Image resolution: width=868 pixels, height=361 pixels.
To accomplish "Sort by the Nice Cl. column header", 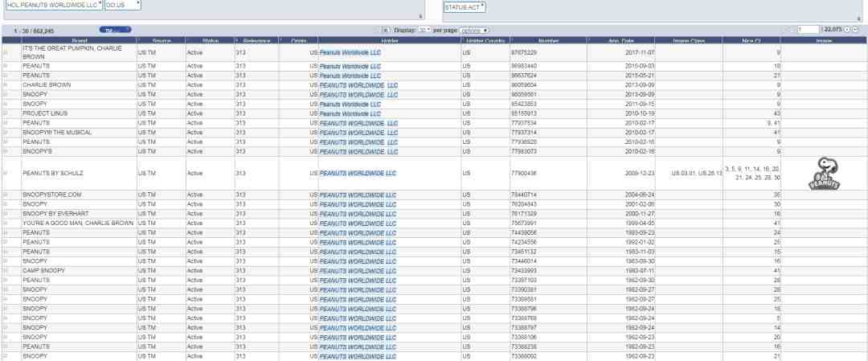I will click(751, 40).
